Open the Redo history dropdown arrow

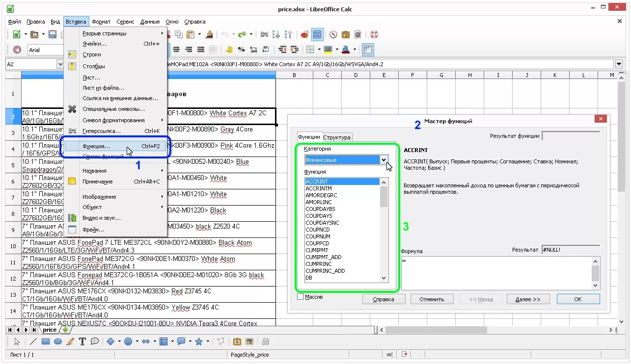(251, 34)
